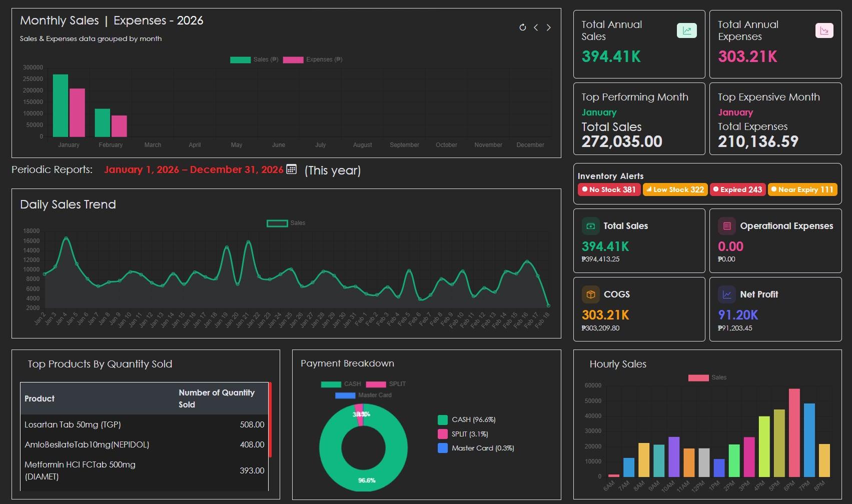
Task: Click the package box icon on the COGS card
Action: point(590,294)
